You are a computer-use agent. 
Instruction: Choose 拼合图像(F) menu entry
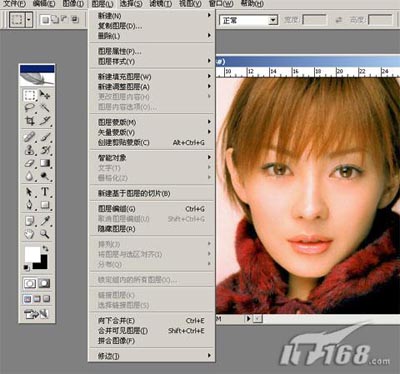(x=152, y=341)
